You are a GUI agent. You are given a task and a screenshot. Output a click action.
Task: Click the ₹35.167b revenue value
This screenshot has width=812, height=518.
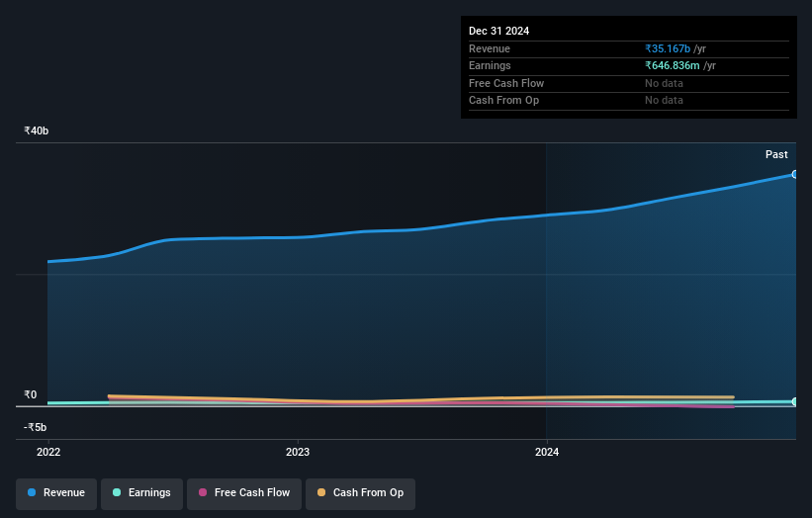tap(668, 48)
